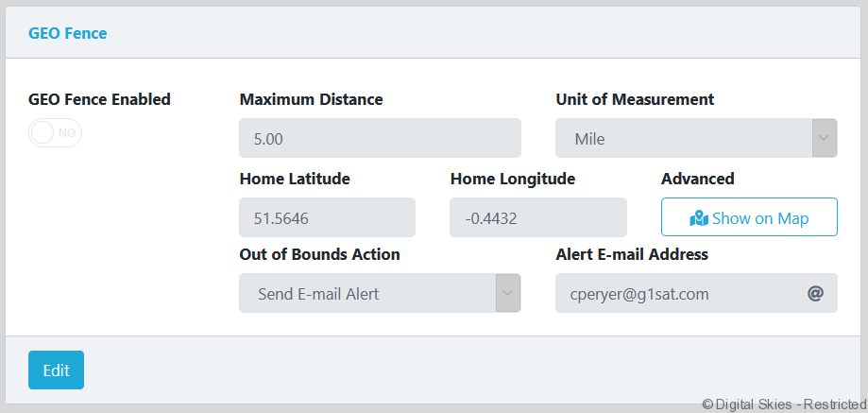This screenshot has height=413, width=868.
Task: Click the GEO Fence Enabled label
Action: [x=99, y=99]
